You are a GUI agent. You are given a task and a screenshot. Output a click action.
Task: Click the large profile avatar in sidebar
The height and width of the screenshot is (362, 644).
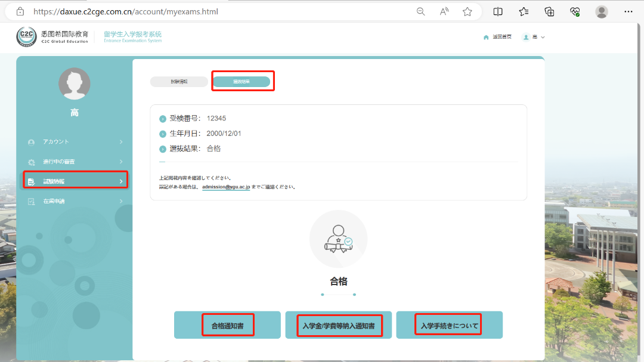[75, 84]
